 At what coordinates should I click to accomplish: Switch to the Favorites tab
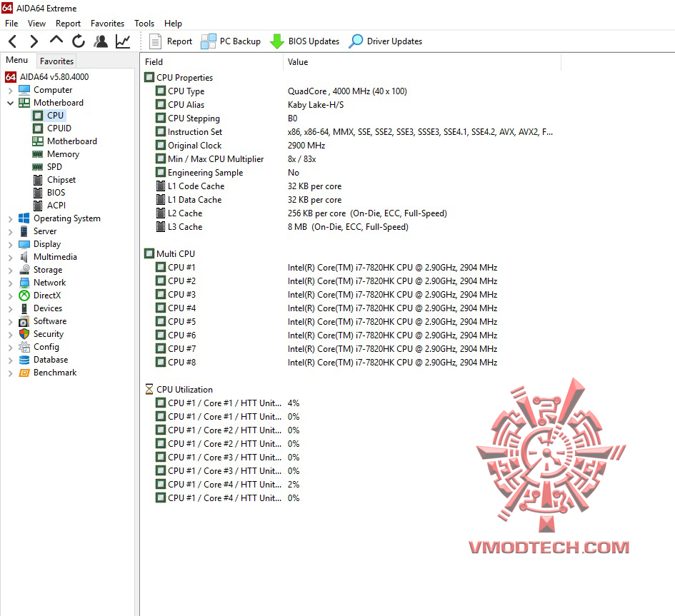[x=56, y=61]
